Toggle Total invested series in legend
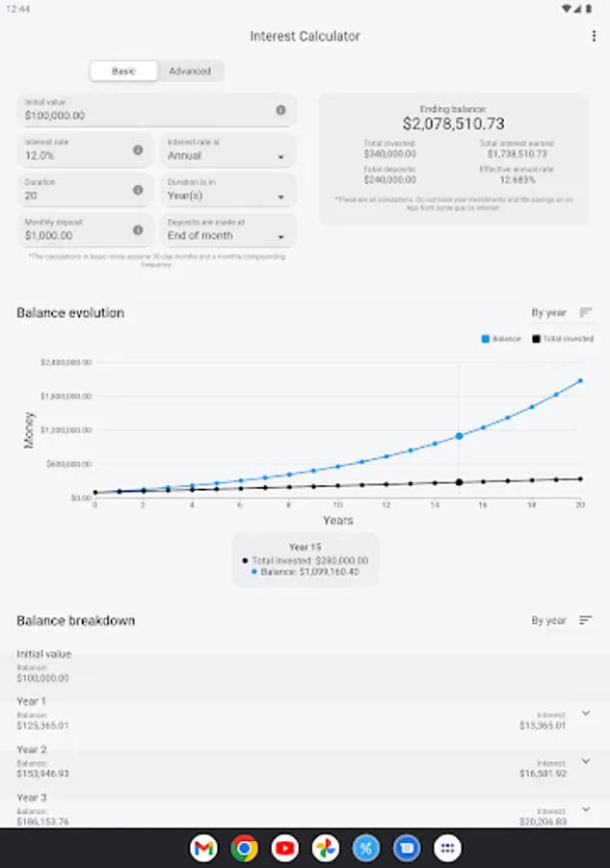Image resolution: width=610 pixels, height=868 pixels. 563,339
